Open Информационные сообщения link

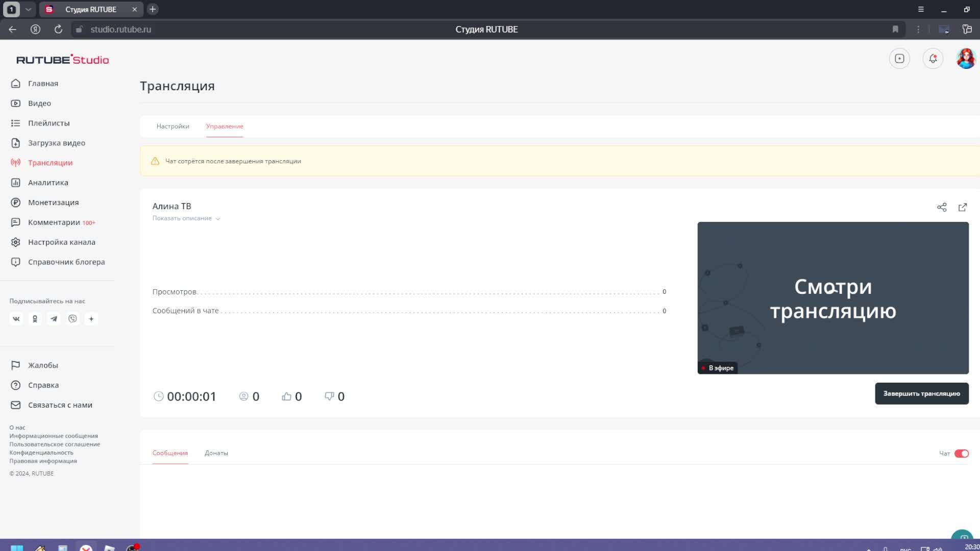point(54,436)
